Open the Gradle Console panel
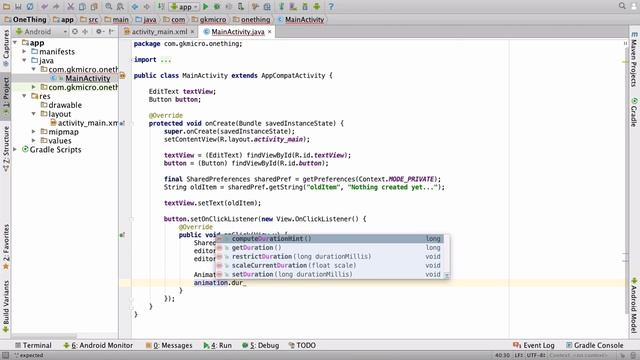 [x=595, y=345]
